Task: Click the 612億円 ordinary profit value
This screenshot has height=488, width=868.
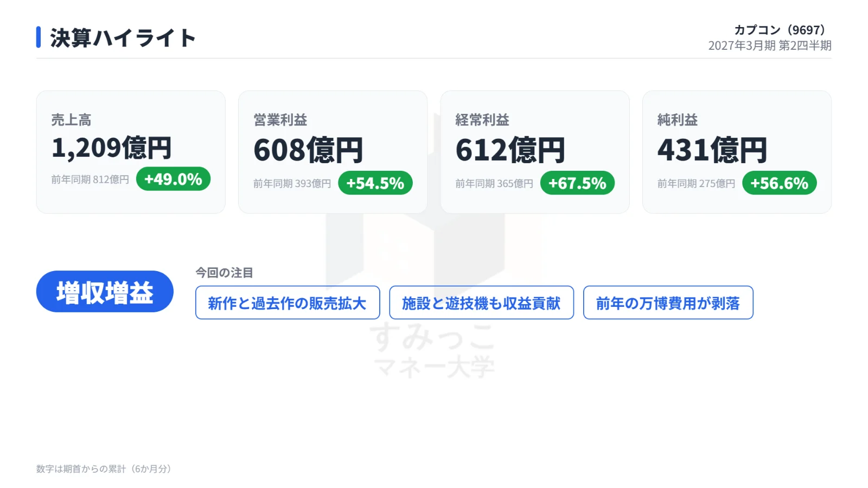Action: [x=510, y=150]
